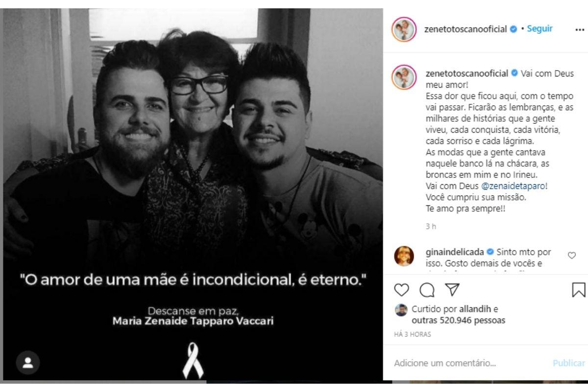
Task: Like the post with the heart icon
Action: point(401,290)
